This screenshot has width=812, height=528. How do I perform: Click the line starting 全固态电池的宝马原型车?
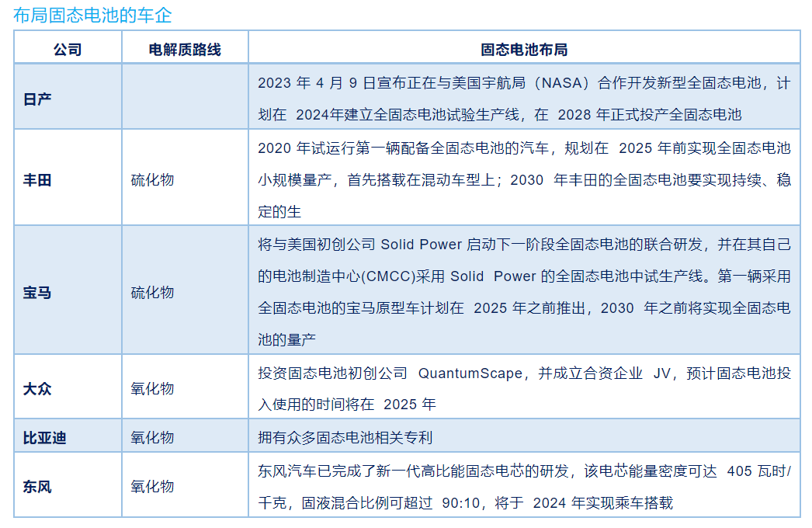(524, 308)
